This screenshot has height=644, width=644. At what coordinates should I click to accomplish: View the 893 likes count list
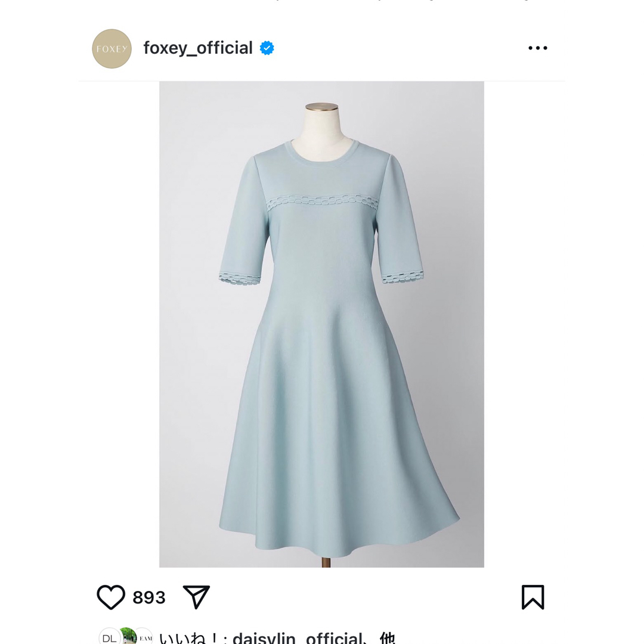[x=148, y=597]
